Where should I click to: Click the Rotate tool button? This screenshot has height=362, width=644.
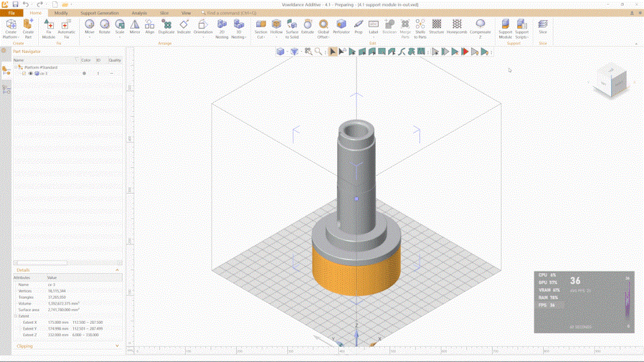point(104,27)
